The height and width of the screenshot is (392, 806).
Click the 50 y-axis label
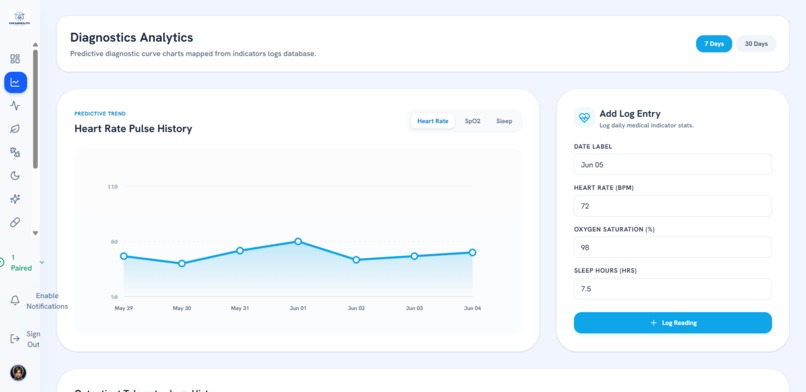click(115, 297)
